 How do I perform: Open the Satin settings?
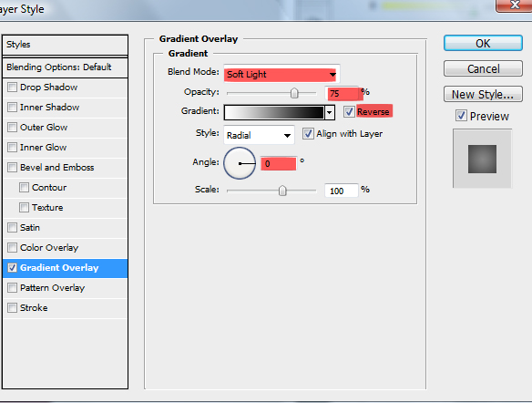click(30, 227)
